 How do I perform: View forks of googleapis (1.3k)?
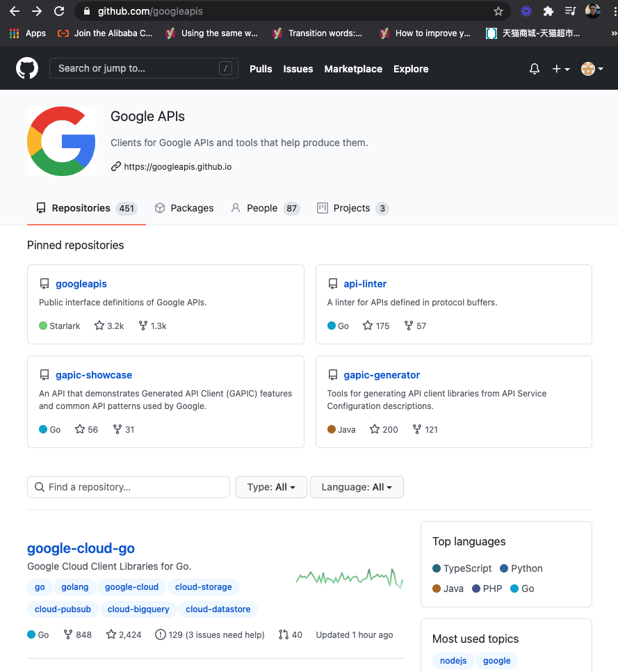click(152, 326)
